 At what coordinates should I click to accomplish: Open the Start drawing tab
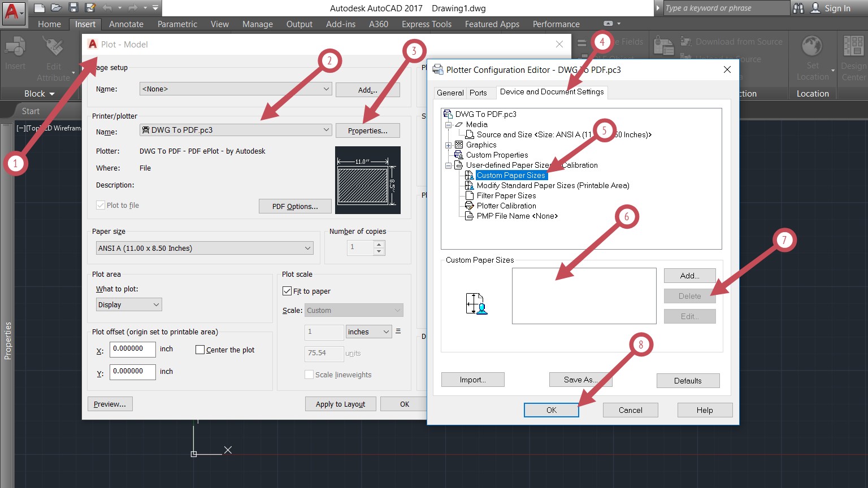[31, 111]
